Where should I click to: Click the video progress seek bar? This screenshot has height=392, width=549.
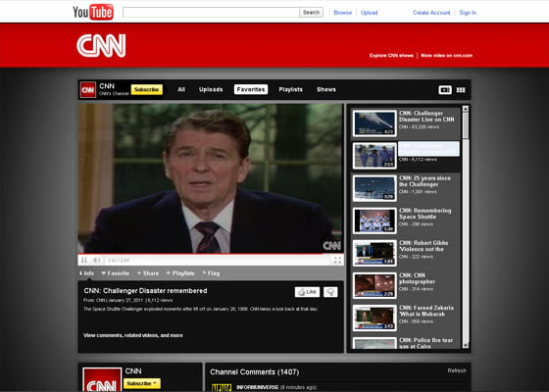211,254
